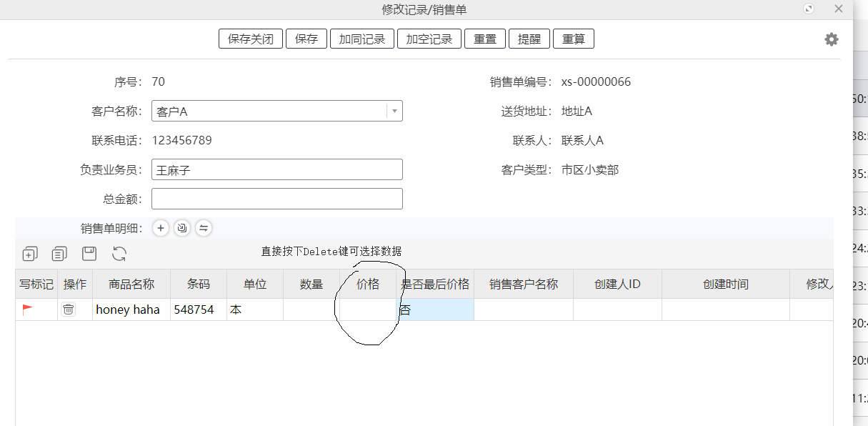Click the add (+) detail row icon
The width and height of the screenshot is (868, 426).
161,228
